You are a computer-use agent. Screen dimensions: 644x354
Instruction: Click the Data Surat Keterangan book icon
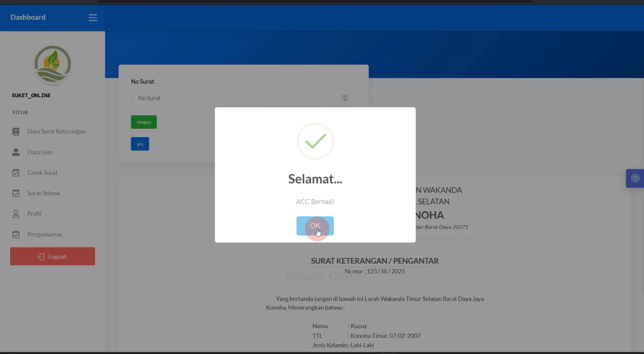tap(16, 131)
